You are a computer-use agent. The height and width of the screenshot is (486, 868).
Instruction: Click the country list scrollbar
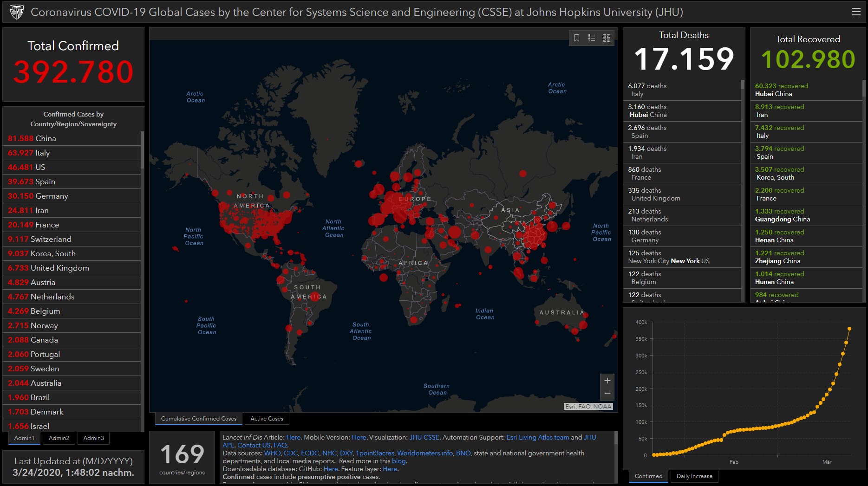tap(142, 150)
